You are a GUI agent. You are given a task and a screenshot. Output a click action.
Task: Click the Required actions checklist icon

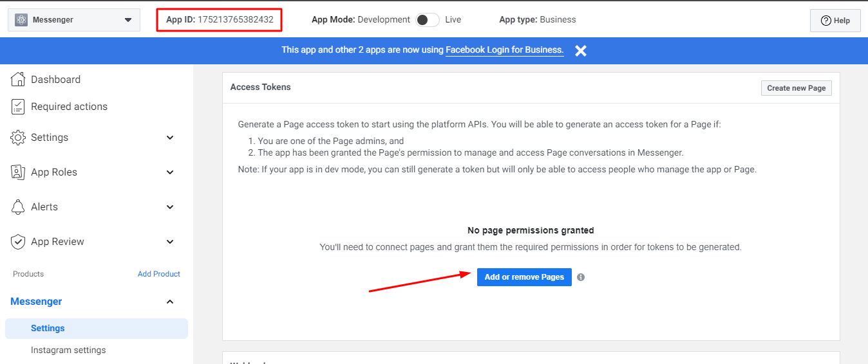point(18,107)
